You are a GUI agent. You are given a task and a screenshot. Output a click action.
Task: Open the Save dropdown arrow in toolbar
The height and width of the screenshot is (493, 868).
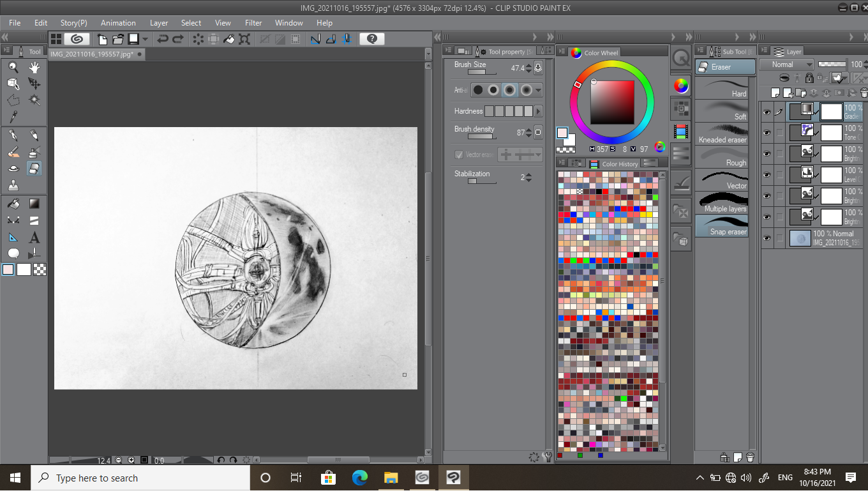pos(146,39)
